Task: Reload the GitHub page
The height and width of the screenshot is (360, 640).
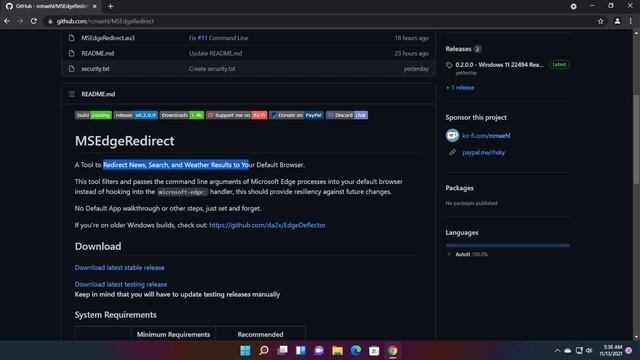Action: pyautogui.click(x=34, y=21)
